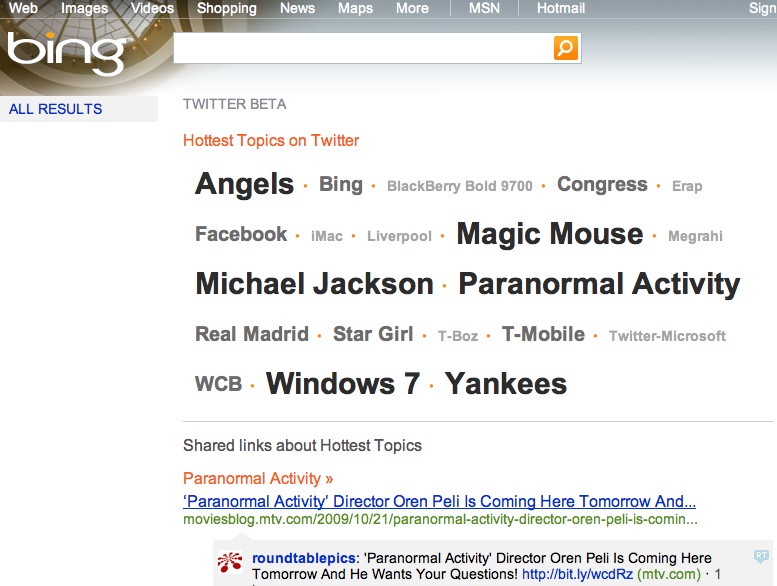777x586 pixels.
Task: Click the Yankees topic
Action: [x=505, y=383]
